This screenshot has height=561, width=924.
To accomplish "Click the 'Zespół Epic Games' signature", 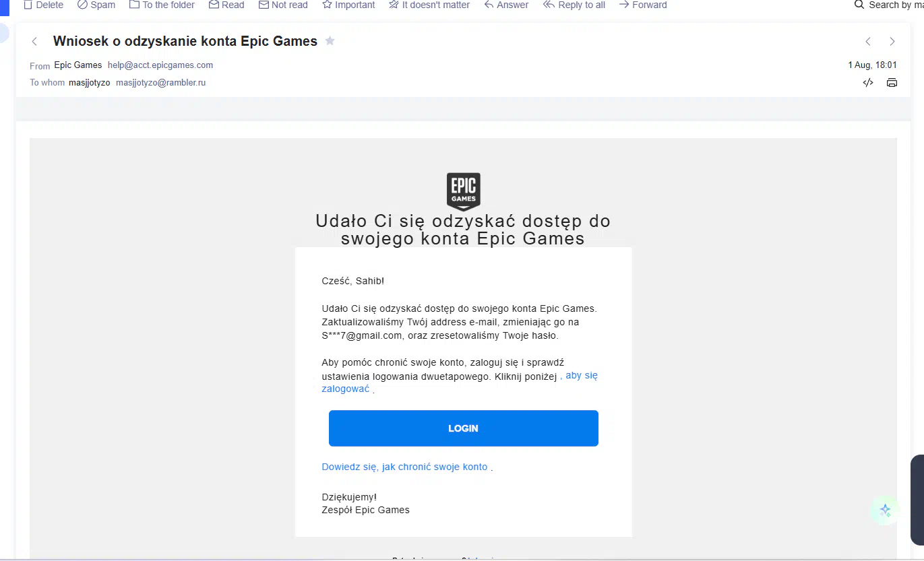I will tap(365, 510).
